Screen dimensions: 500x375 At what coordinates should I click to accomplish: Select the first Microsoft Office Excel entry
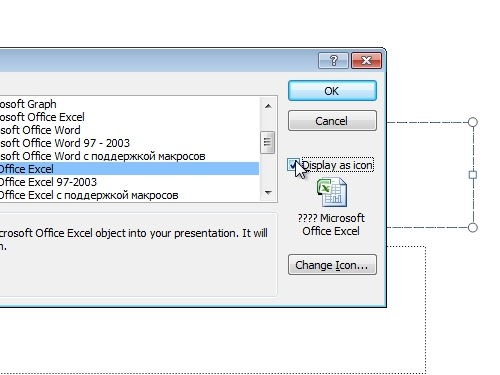click(x=129, y=117)
